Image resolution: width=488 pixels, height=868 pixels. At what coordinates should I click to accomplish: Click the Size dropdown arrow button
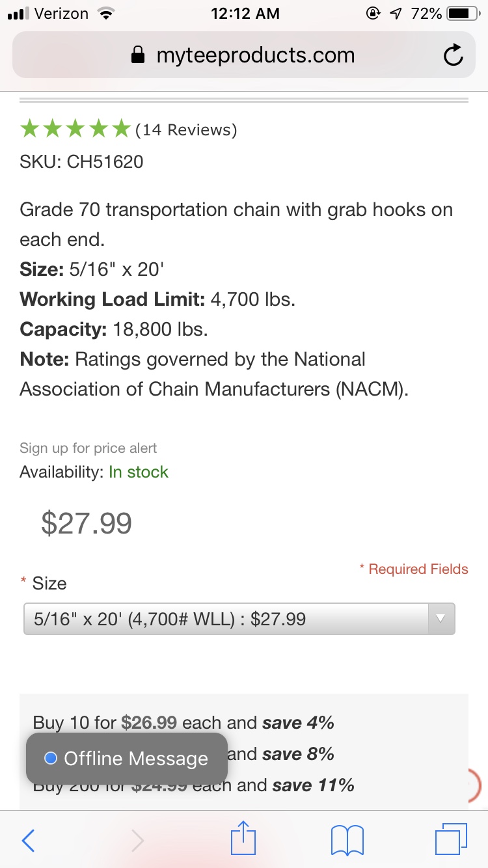coord(441,619)
